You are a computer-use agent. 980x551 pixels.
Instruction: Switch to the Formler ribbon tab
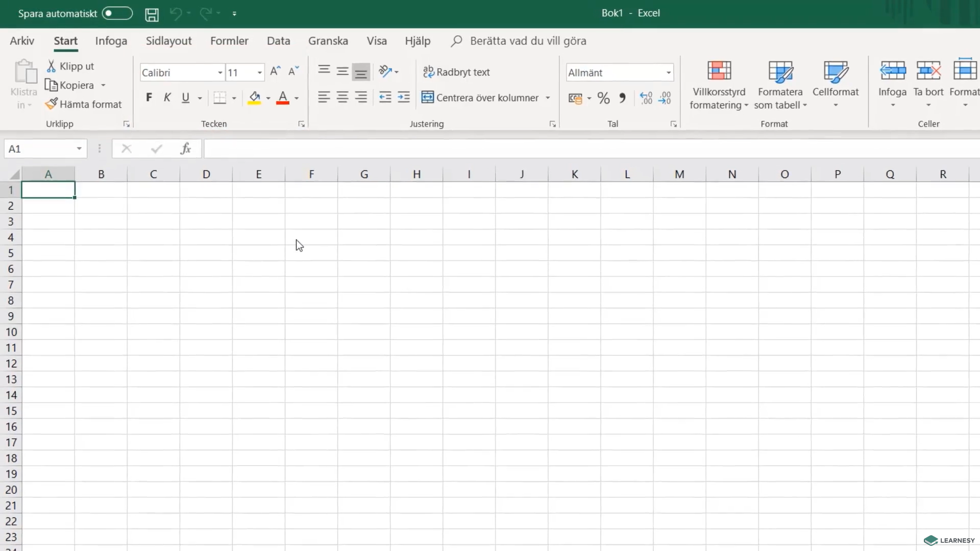tap(229, 41)
